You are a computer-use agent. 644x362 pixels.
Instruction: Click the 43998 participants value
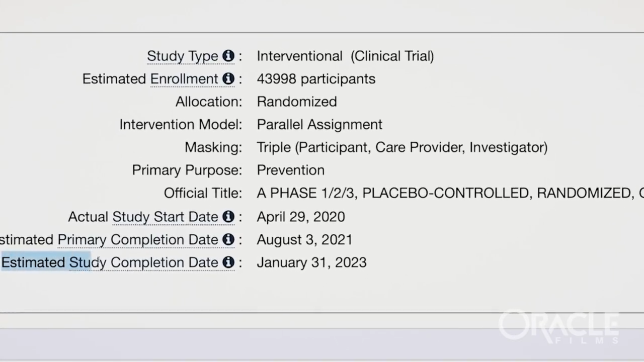(x=316, y=79)
